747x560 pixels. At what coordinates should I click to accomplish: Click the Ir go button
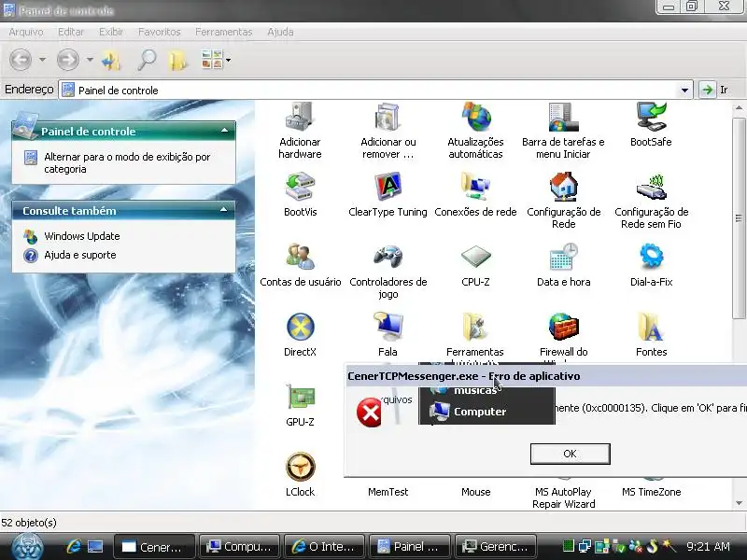(715, 90)
